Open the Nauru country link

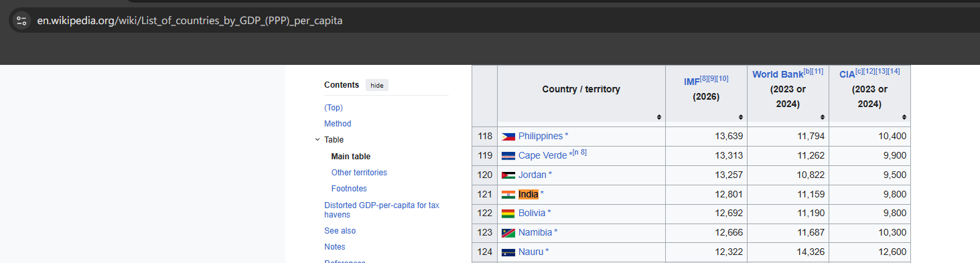pos(531,252)
